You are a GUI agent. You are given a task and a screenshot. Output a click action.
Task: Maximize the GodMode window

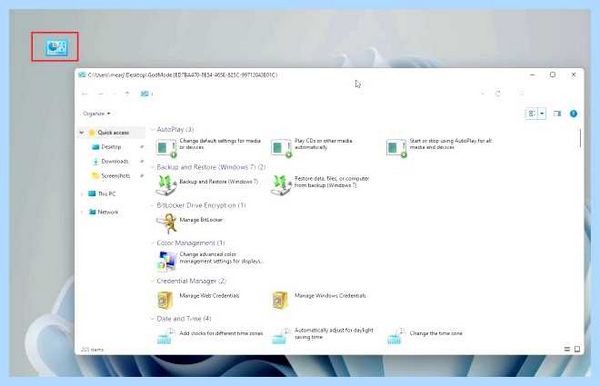click(x=553, y=75)
